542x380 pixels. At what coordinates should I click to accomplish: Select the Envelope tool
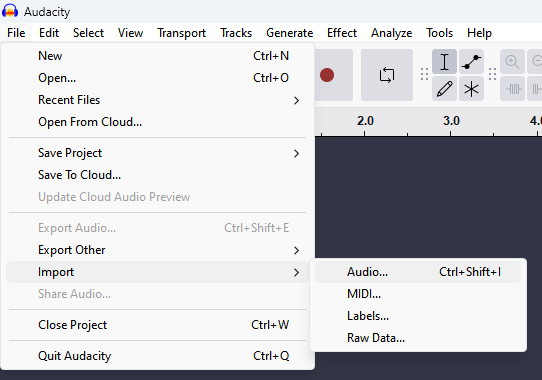coord(471,62)
